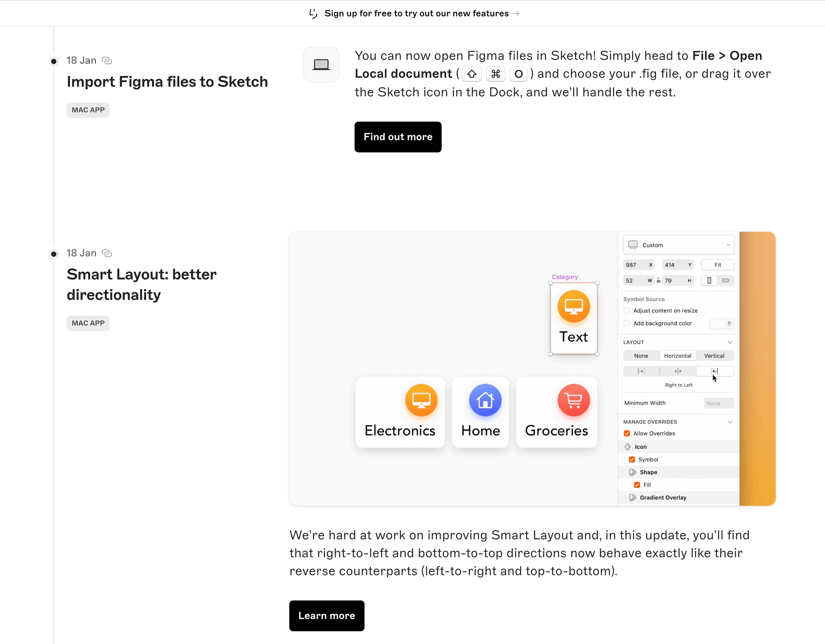The height and width of the screenshot is (644, 825).
Task: Click the Minimum Width input field
Action: pos(718,403)
